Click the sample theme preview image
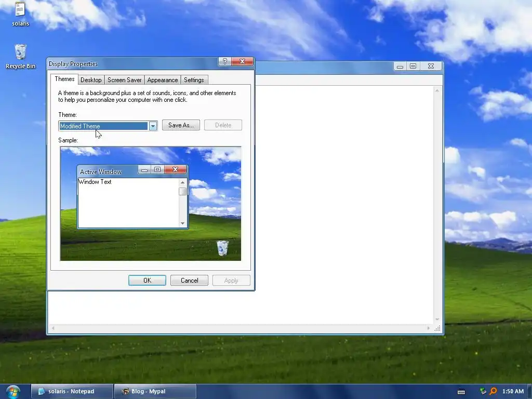The image size is (532, 399). [x=151, y=204]
